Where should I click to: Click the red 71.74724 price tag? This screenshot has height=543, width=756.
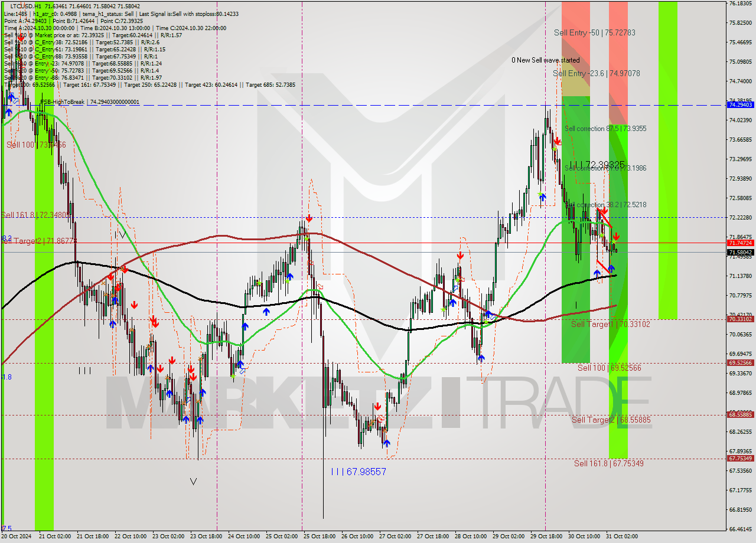(x=740, y=243)
